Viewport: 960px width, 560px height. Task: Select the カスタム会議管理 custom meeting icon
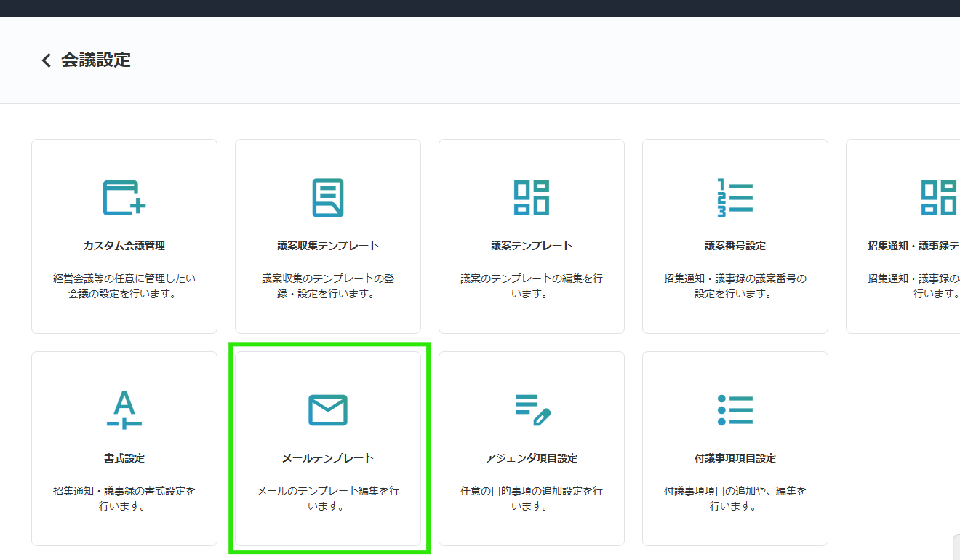(x=124, y=196)
